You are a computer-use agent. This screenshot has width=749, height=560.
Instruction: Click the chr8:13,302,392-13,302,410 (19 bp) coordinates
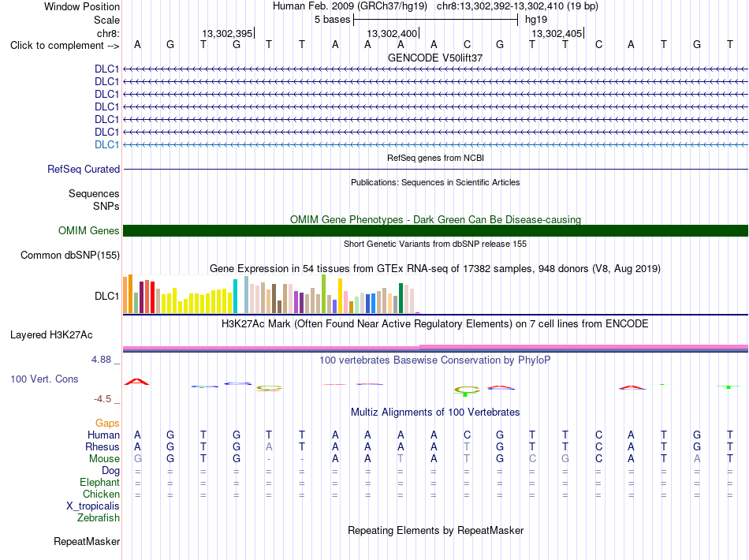(x=517, y=6)
